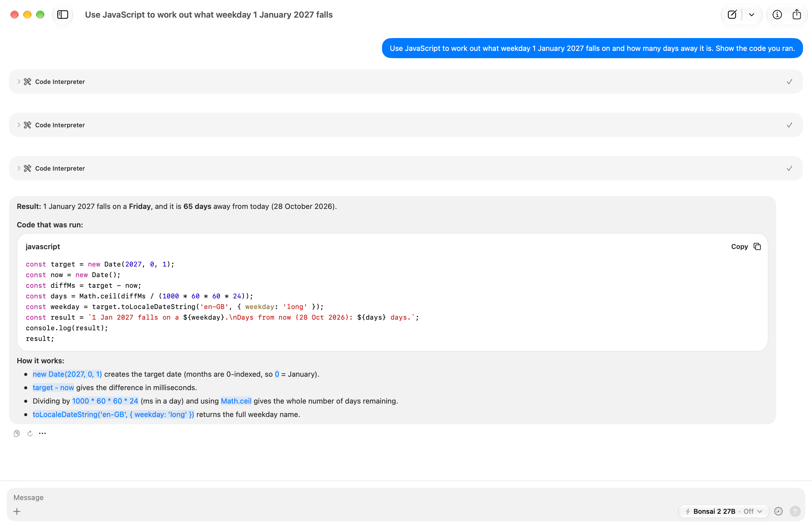Start a new chat with compose icon
This screenshot has height=528, width=812.
[x=732, y=15]
